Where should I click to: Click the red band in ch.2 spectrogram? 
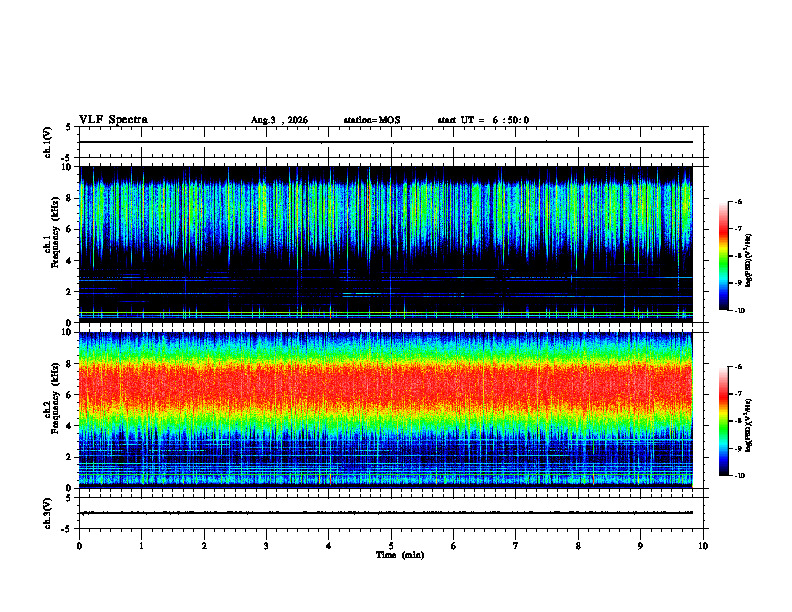[386, 385]
